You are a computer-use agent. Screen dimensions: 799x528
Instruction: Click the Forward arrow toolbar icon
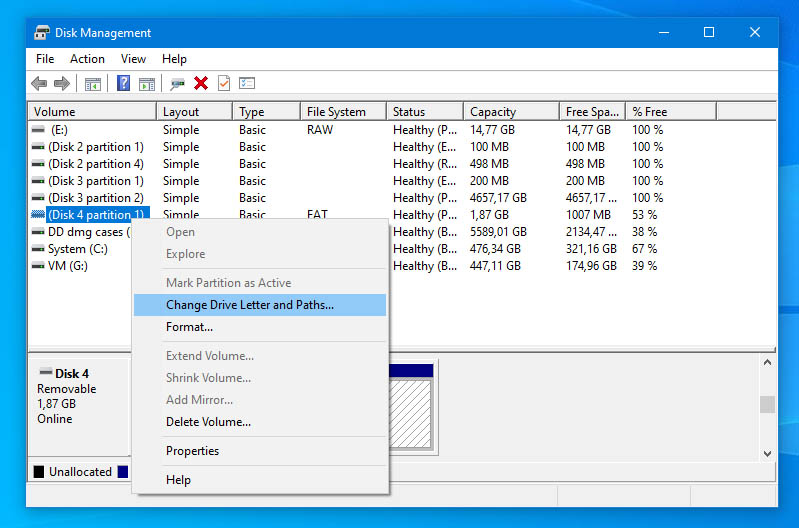61,84
